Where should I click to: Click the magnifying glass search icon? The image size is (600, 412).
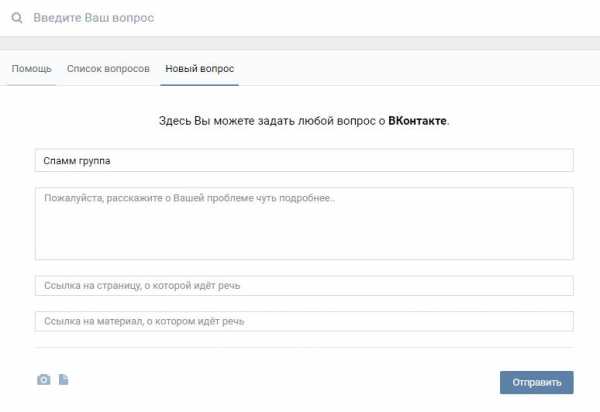coord(17,18)
